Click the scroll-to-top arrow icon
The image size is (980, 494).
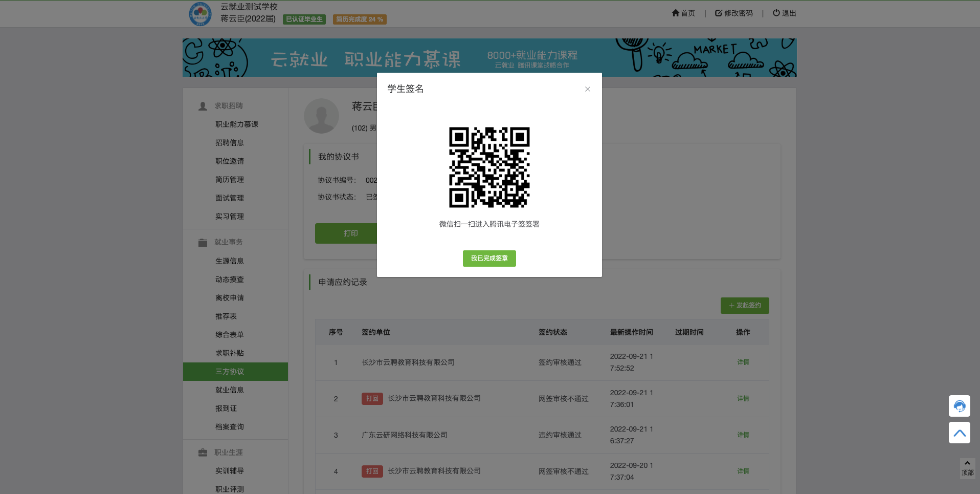click(959, 433)
